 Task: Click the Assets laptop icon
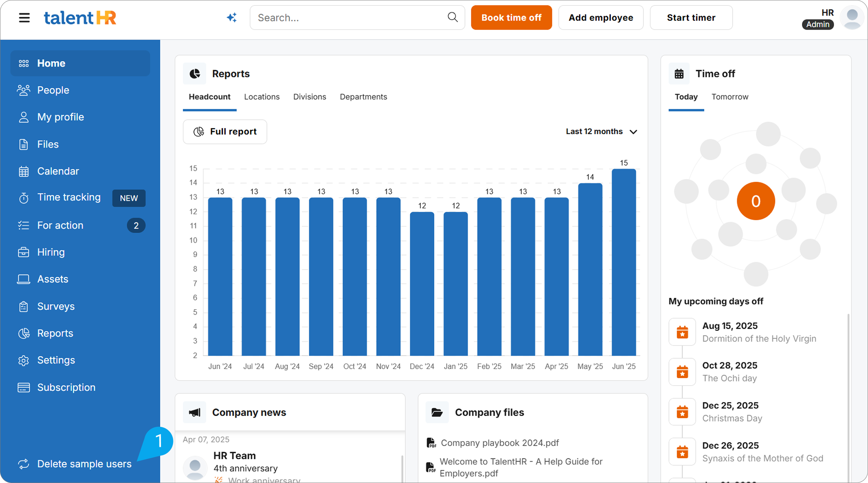pyautogui.click(x=23, y=279)
